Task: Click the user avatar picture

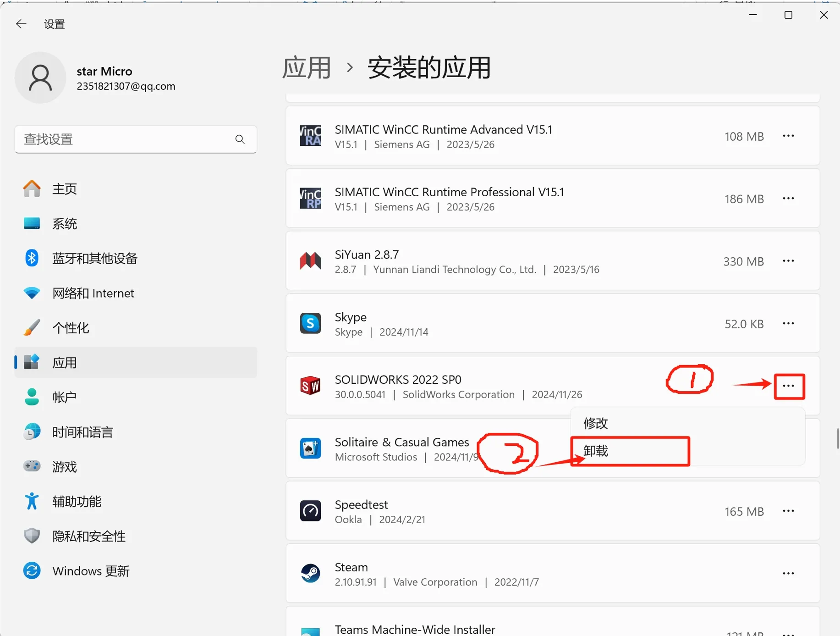Action: click(x=40, y=77)
